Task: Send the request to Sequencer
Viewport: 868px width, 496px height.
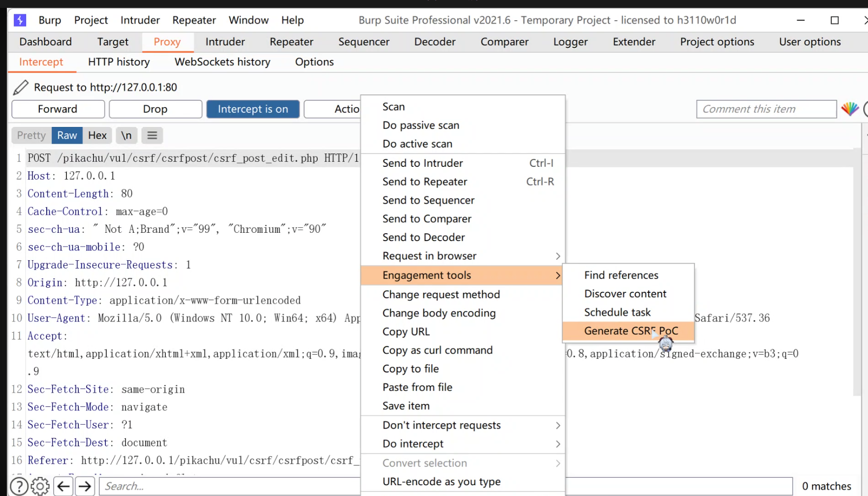Action: click(463, 200)
